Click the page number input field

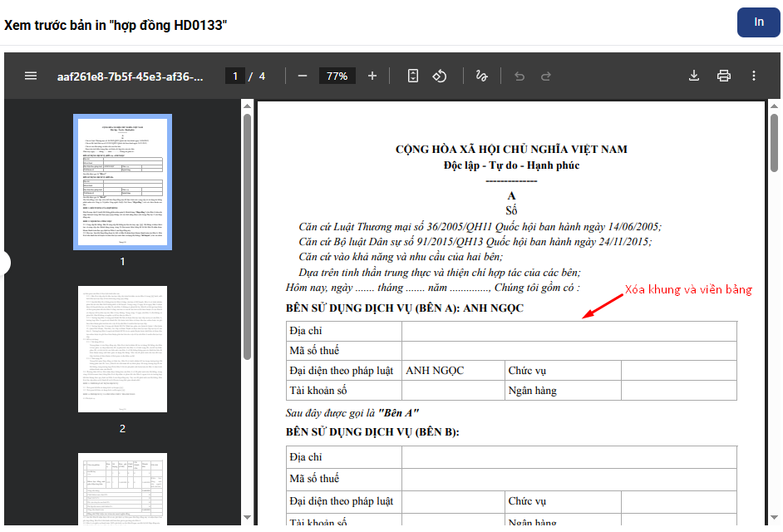point(235,76)
